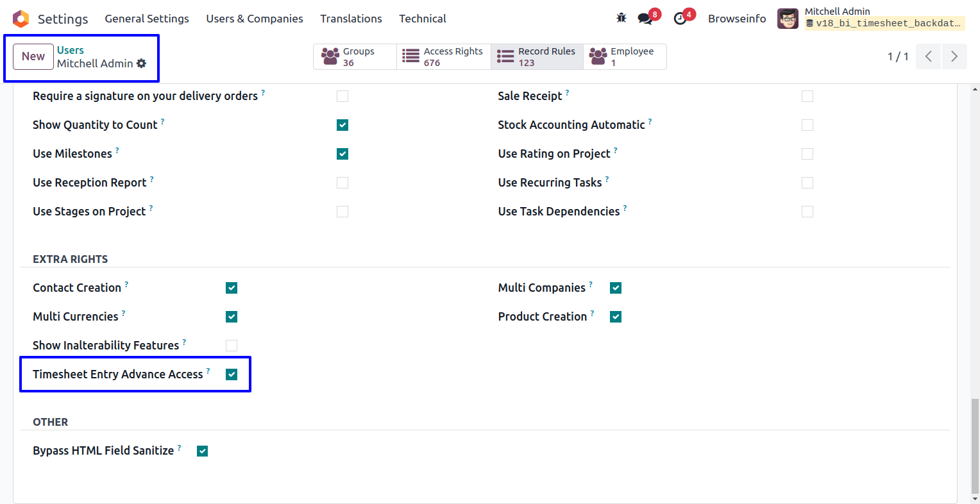Click the Odoo app logo icon

point(21,19)
